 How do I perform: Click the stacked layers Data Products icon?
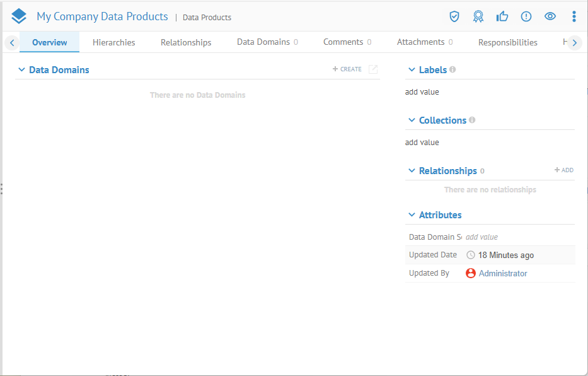(x=19, y=16)
